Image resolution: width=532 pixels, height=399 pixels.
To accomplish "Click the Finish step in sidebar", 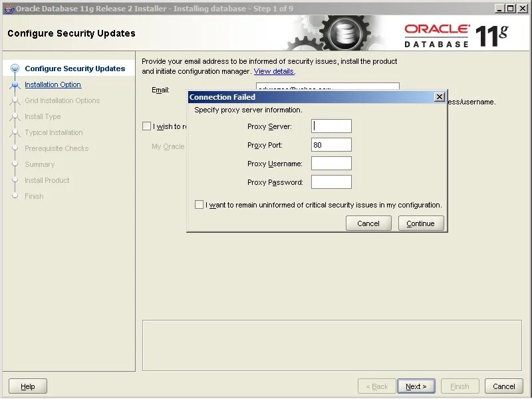I will tap(34, 196).
